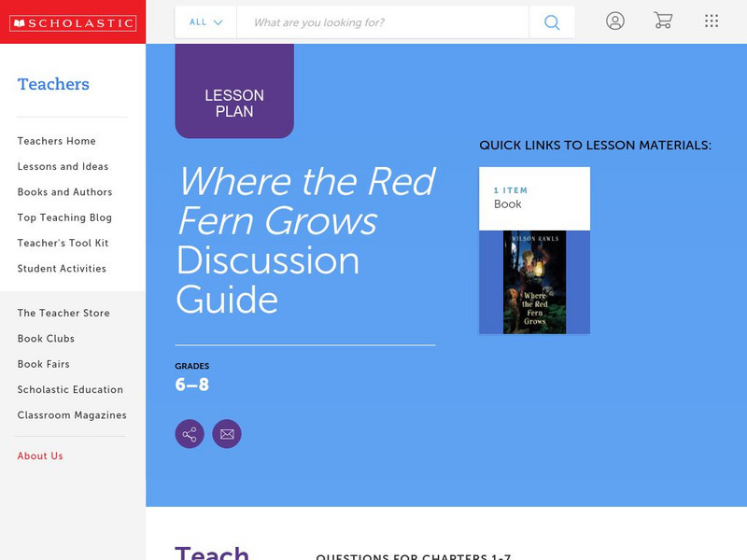Go to Teachers Home

[x=56, y=141]
